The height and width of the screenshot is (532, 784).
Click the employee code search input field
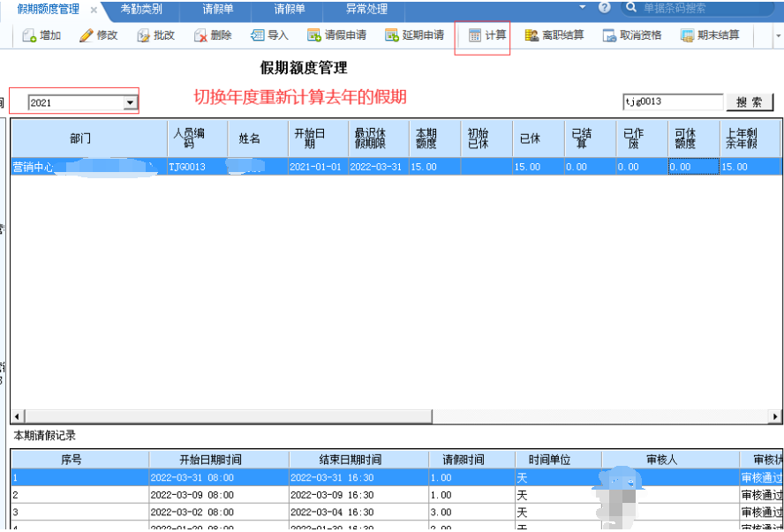[672, 102]
